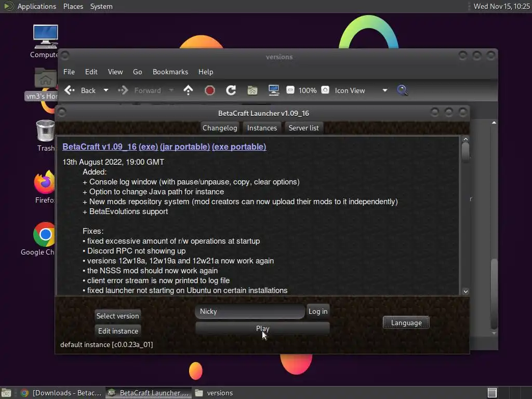The height and width of the screenshot is (399, 532).
Task: Go up to parent folder
Action: click(x=188, y=90)
